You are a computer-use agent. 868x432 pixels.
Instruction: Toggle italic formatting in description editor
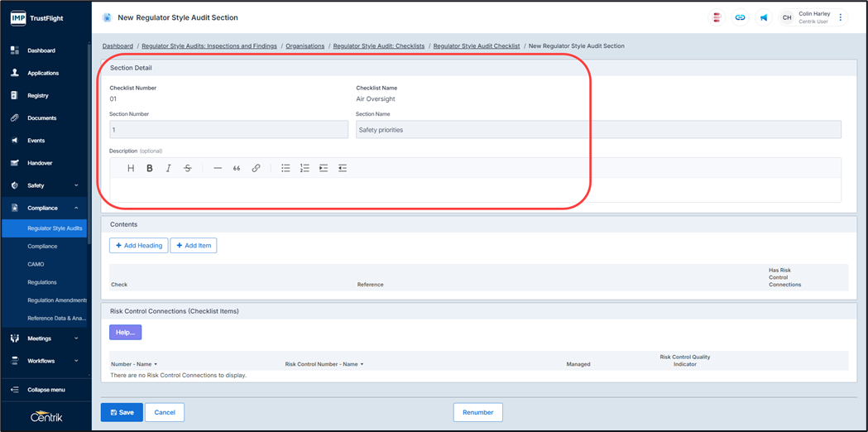[169, 168]
